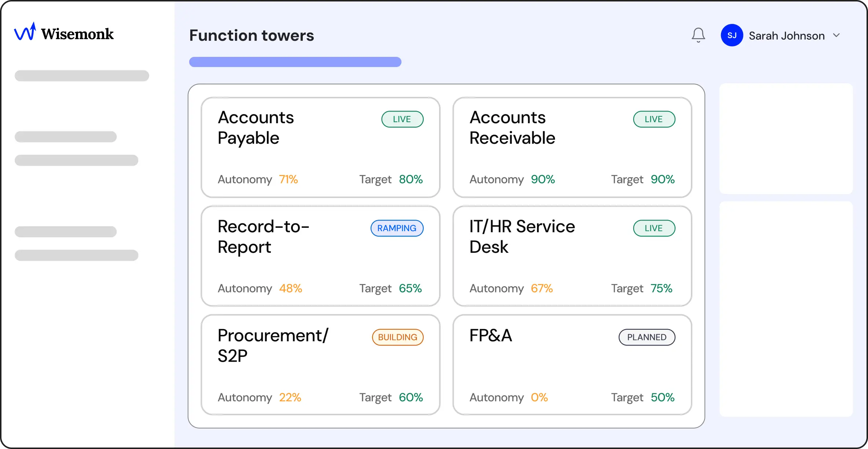868x449 pixels.
Task: Open the Procurement/S2P tower card
Action: 320,365
